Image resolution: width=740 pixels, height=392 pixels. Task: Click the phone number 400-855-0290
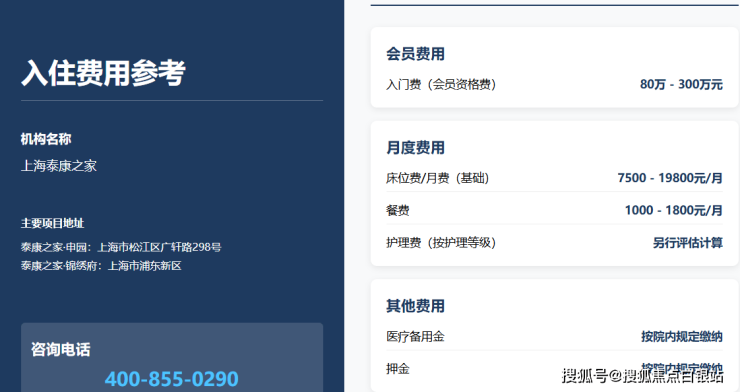coord(172,379)
